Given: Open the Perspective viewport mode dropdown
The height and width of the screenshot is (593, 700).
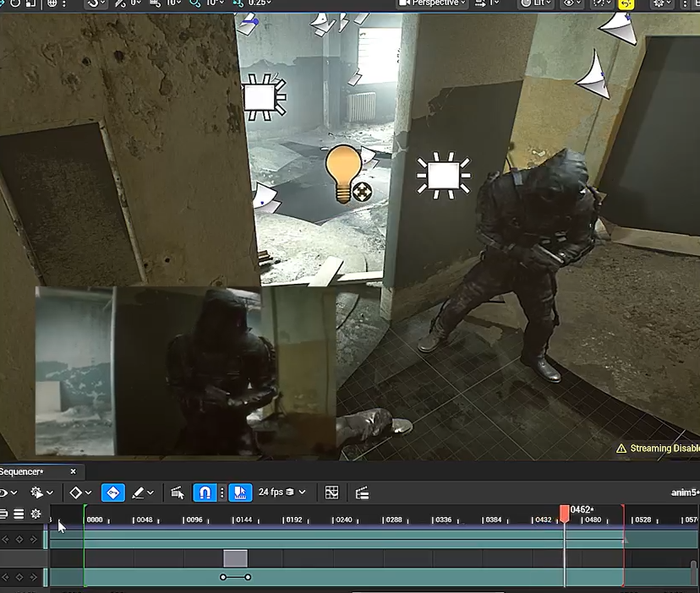Looking at the screenshot, I should coord(434,3).
